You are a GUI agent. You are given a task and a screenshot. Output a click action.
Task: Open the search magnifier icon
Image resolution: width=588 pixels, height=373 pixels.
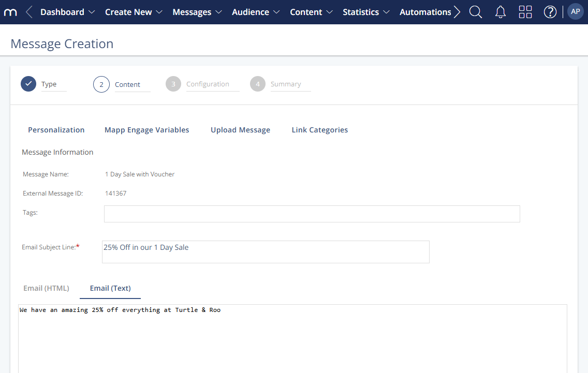(476, 12)
